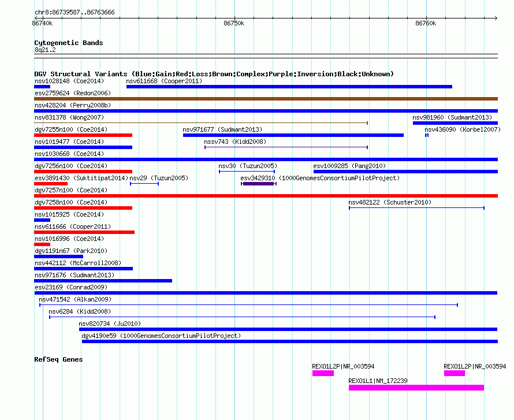Select the nsv471542 (Alkan2009) label

(x=75, y=299)
